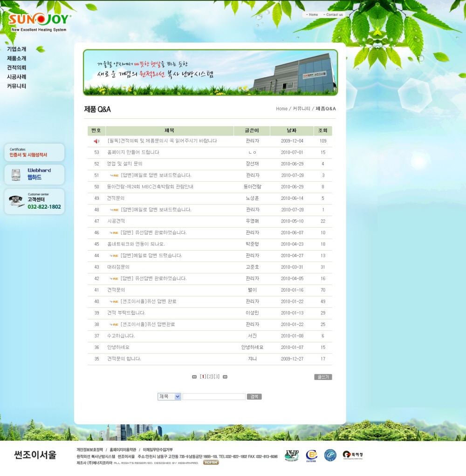Open the 기업소개 menu item
Screen dimensions: 466x476
17,49
